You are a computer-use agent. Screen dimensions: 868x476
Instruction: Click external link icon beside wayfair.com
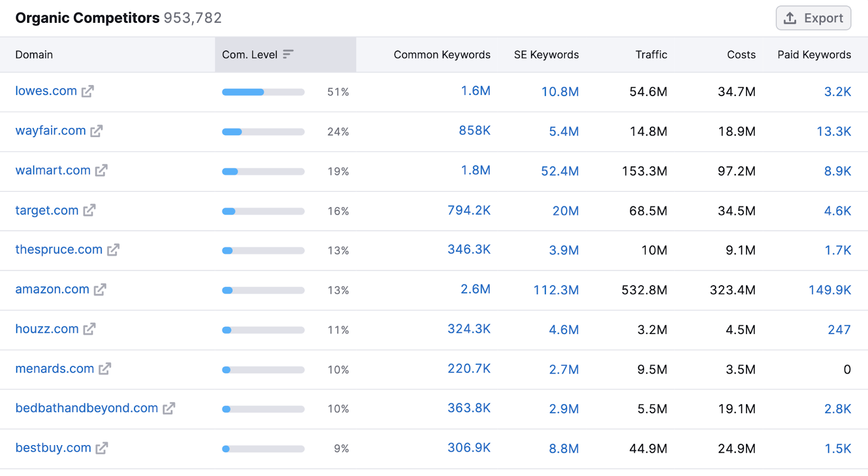(x=97, y=131)
